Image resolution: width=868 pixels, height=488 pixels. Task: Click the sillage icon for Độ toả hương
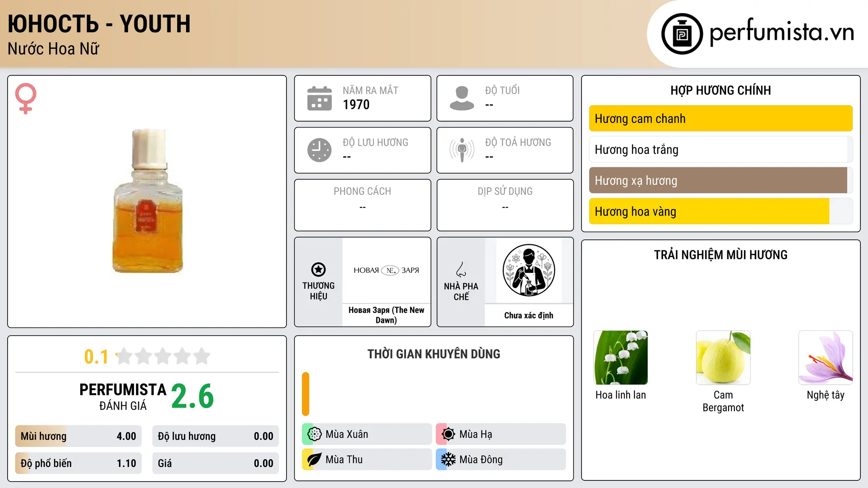tap(462, 150)
